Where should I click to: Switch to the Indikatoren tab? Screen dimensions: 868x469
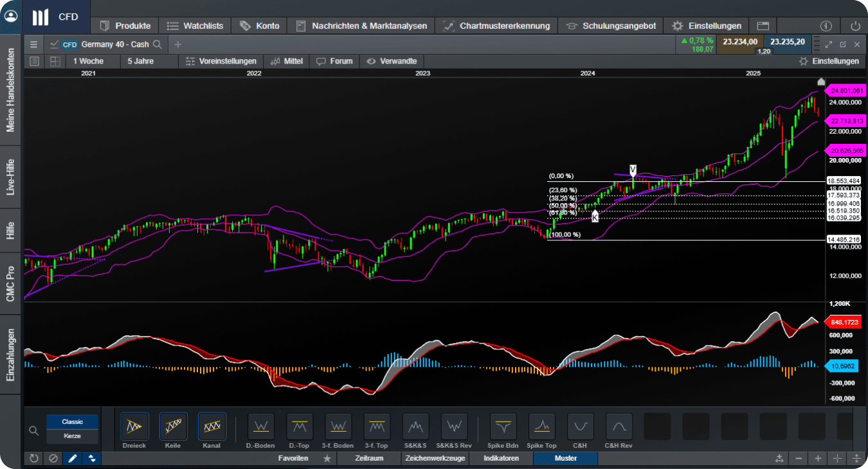point(501,459)
